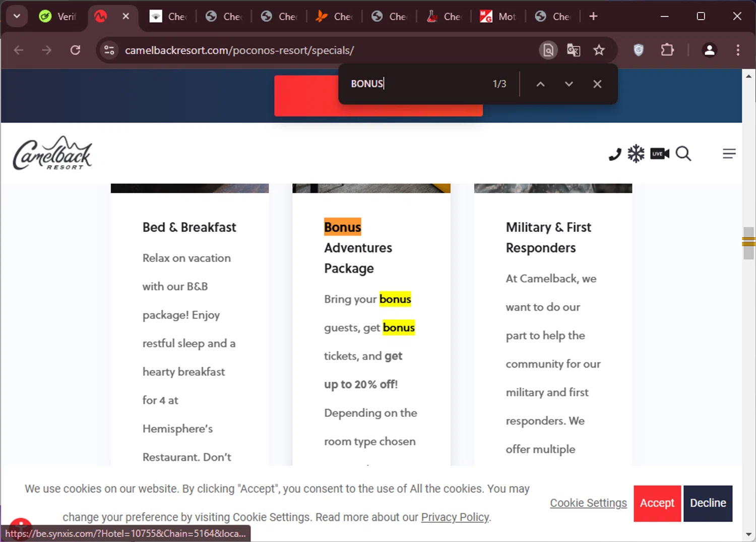Switch to the Mot tab
The height and width of the screenshot is (542, 756).
click(x=497, y=17)
